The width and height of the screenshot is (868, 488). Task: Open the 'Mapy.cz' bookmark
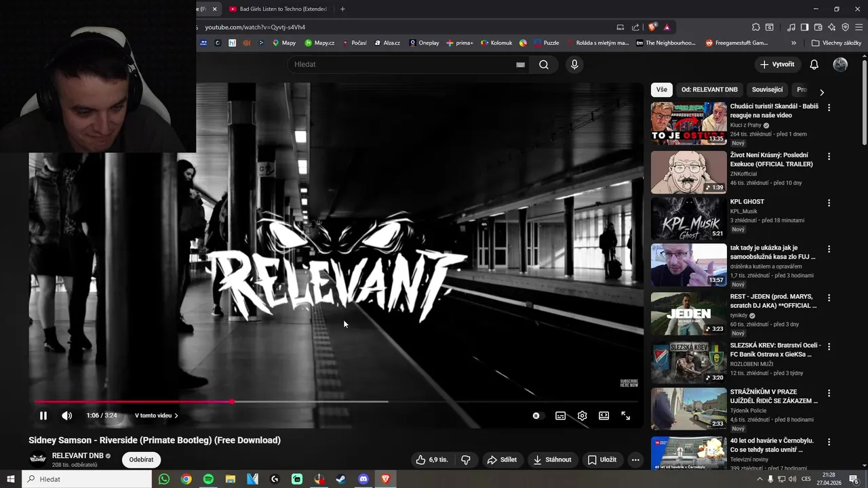[x=319, y=43]
